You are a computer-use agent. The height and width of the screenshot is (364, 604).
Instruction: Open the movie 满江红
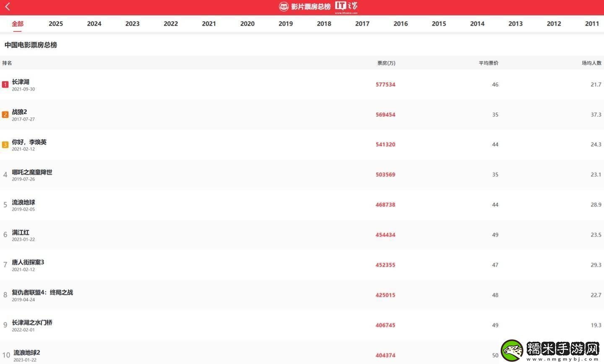[x=21, y=233]
